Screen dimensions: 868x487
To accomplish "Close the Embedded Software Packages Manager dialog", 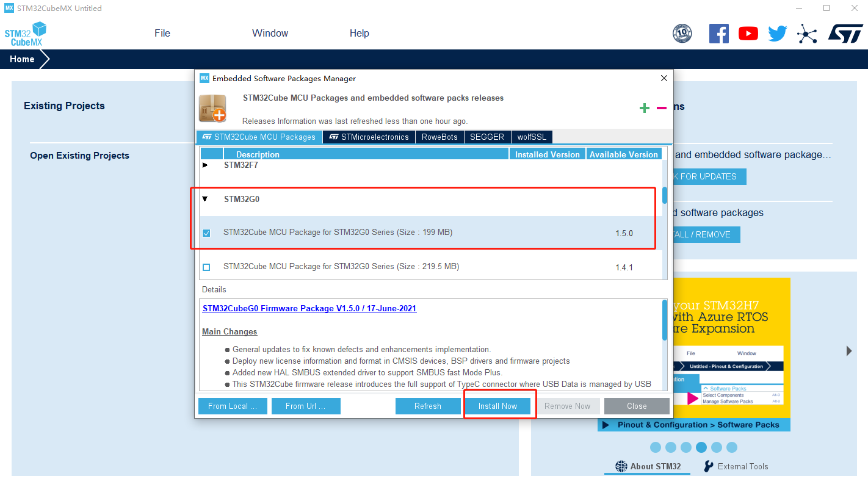I will tap(664, 78).
